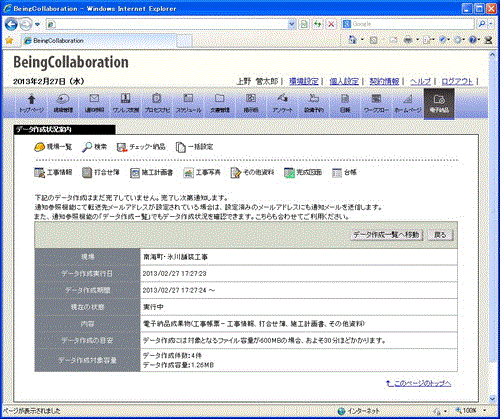Viewport: 500px width, 419px height.
Task: Open 完成図面 completed drawings
Action: (303, 172)
